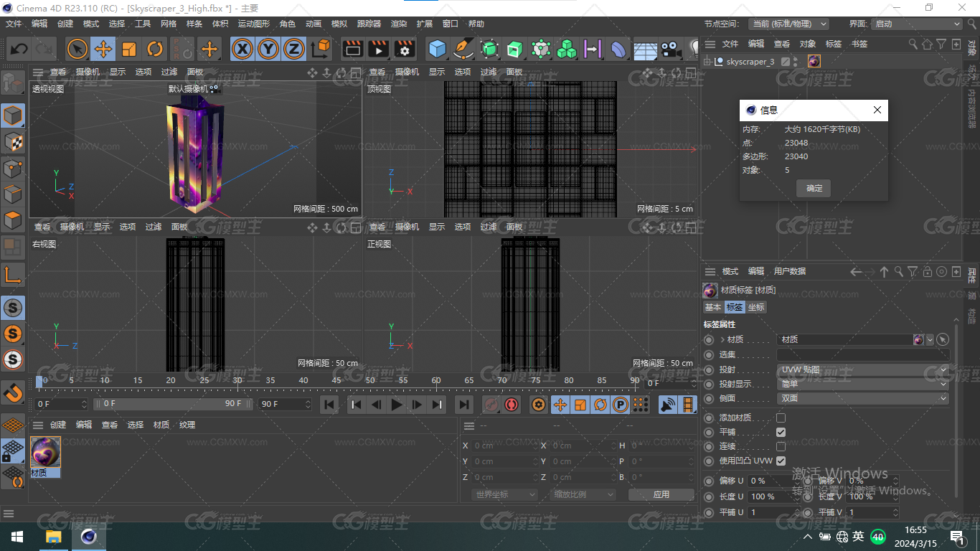The width and height of the screenshot is (980, 551).
Task: Toggle the 连续 checkbox
Action: tap(781, 446)
